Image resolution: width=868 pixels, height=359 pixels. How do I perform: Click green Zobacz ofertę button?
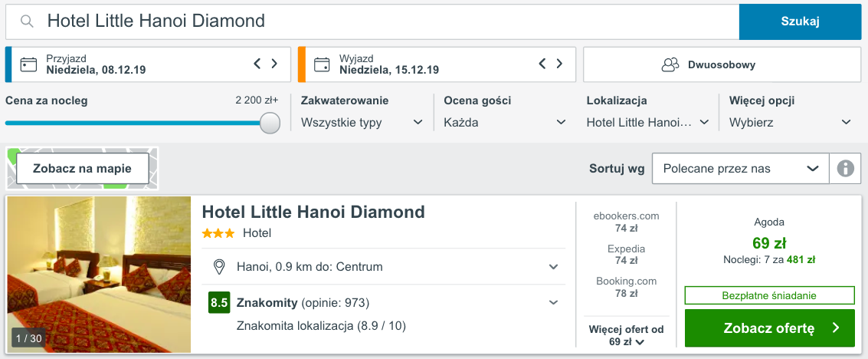coord(769,328)
